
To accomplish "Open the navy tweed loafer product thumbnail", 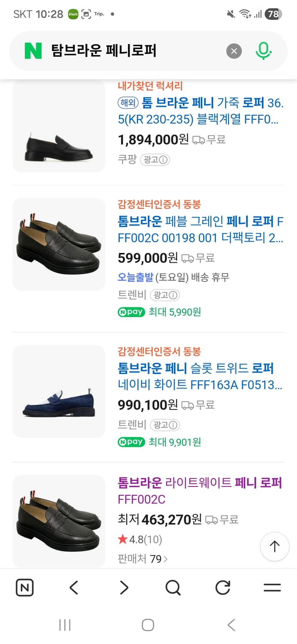I will [x=58, y=391].
